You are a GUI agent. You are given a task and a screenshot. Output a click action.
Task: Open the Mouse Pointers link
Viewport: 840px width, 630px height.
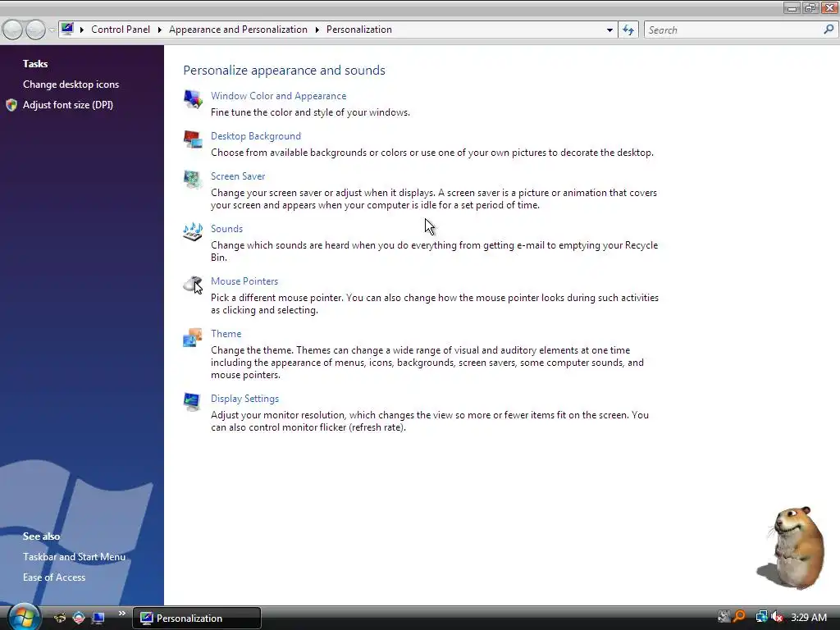pos(244,281)
